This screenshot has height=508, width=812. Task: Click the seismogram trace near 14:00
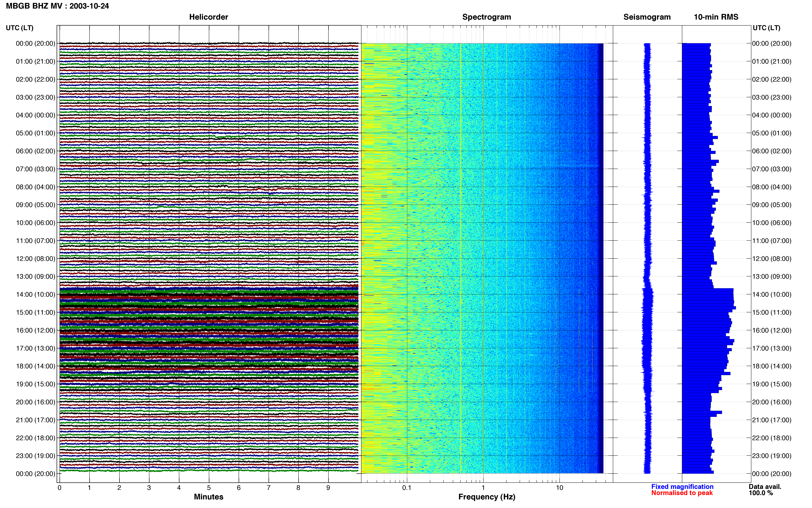point(648,294)
